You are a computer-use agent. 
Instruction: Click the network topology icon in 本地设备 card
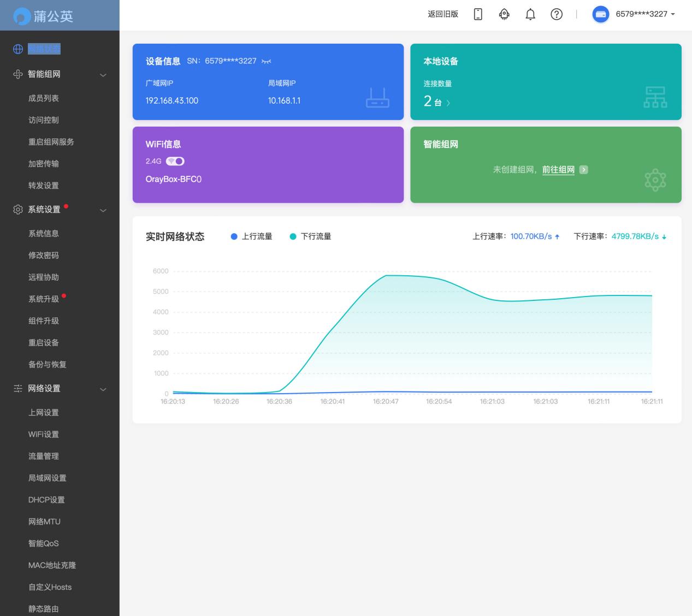click(655, 97)
